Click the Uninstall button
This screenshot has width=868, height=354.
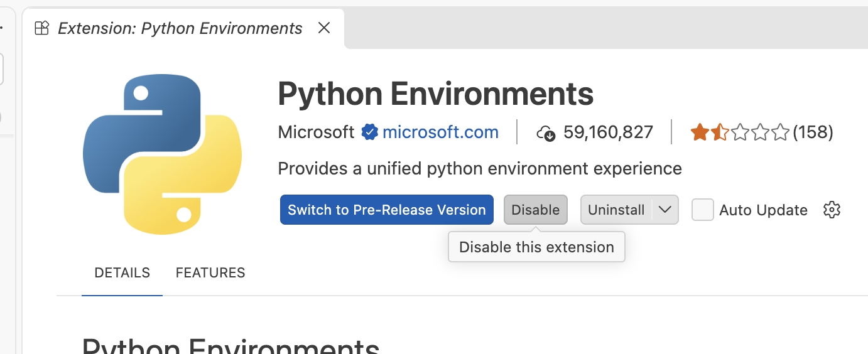[616, 210]
